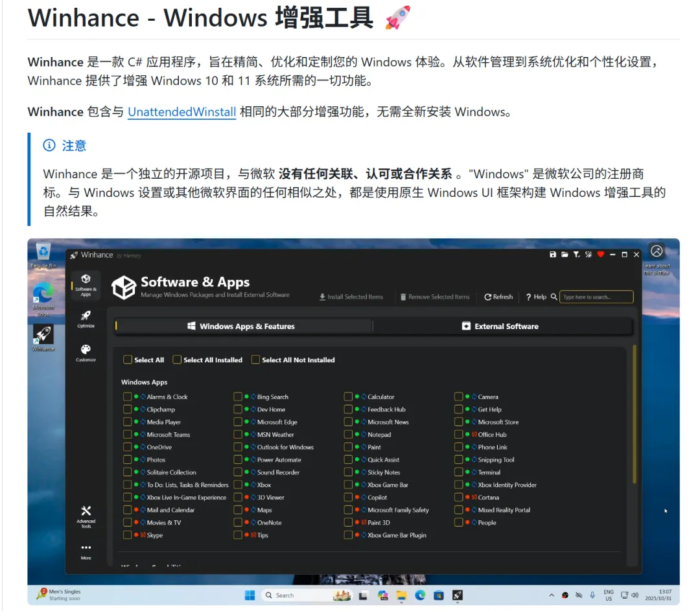Select the Mixed Reality Portal entry

click(504, 510)
